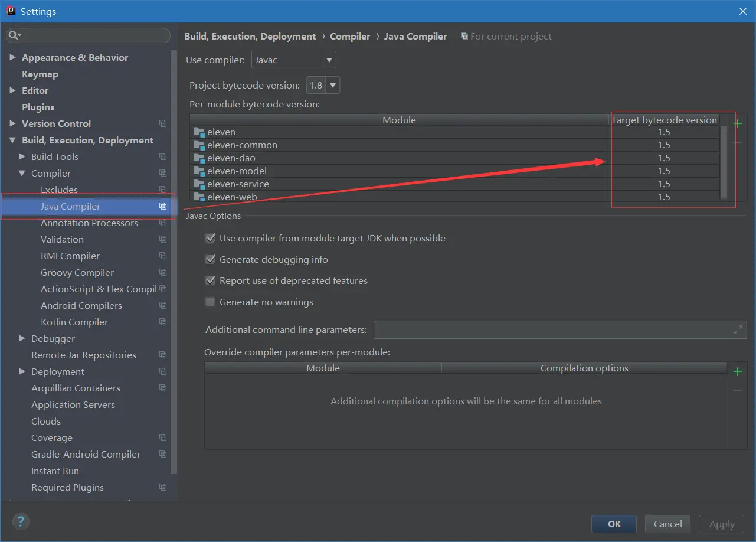
Task: Click the Compilation options column header
Action: [x=584, y=368]
